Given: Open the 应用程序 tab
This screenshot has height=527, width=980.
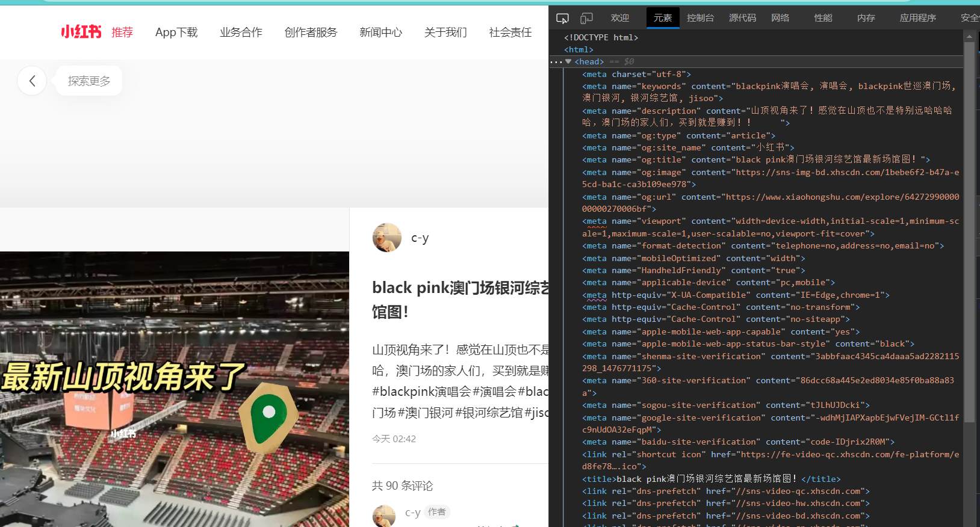Looking at the screenshot, I should [x=918, y=18].
